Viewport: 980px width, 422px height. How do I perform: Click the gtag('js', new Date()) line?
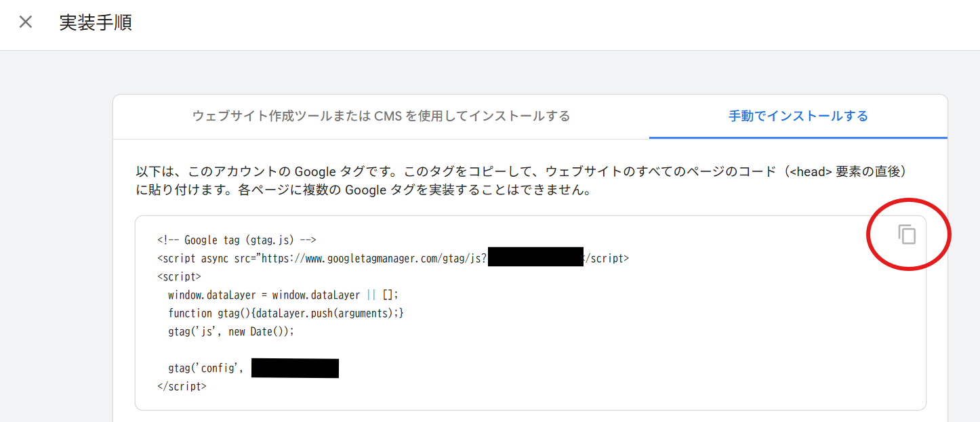click(232, 331)
